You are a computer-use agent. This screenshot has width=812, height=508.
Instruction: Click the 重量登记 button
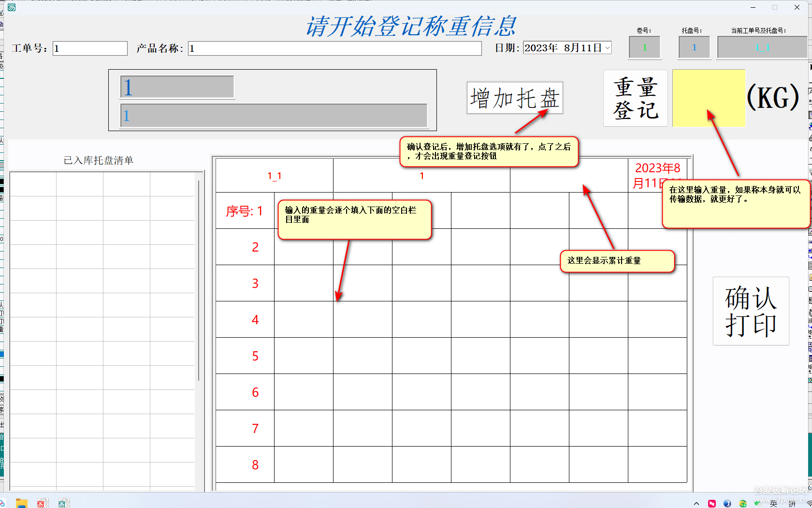pyautogui.click(x=635, y=98)
